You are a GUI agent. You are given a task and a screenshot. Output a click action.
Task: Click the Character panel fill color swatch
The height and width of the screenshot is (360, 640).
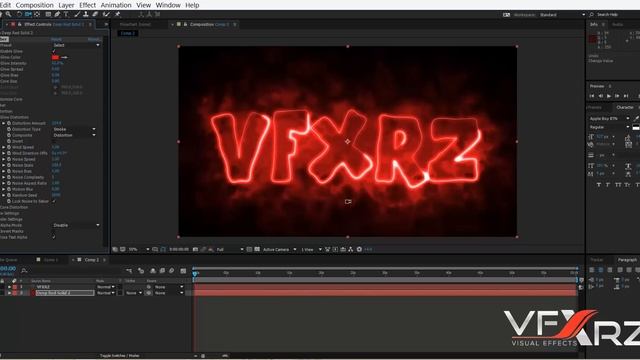tap(636, 128)
